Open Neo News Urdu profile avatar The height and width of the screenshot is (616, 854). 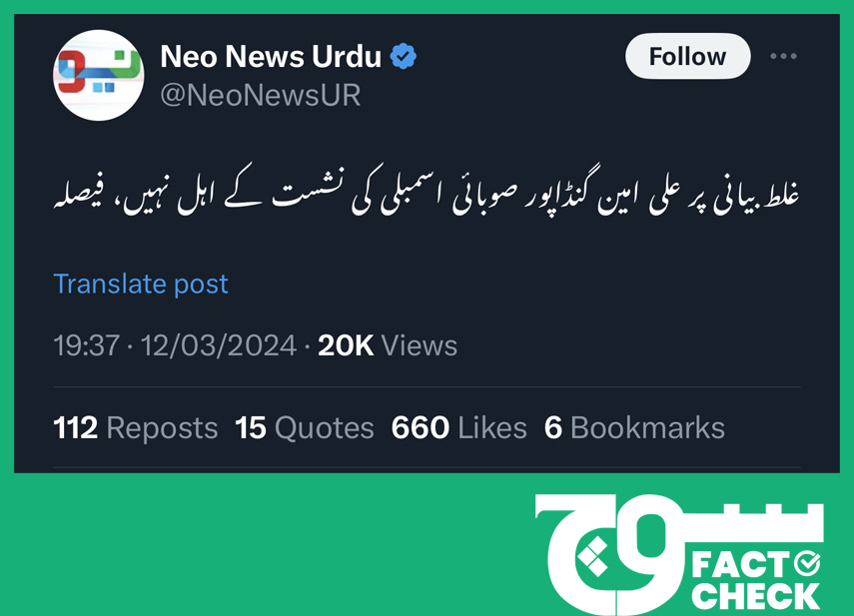(99, 75)
